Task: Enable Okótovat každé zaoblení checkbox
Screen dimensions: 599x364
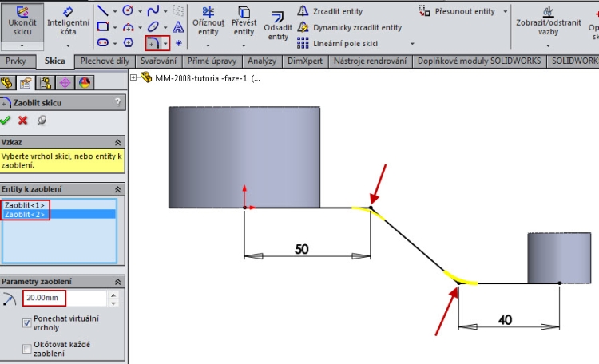Action: click(26, 349)
